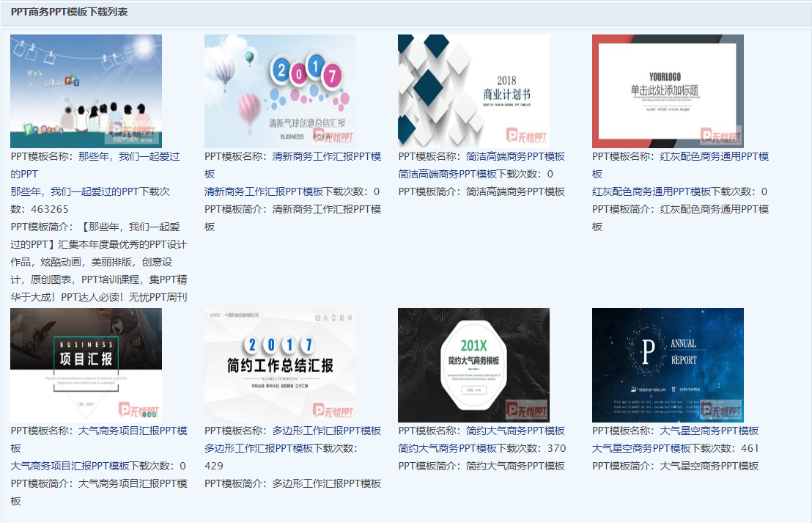Open the 2018 商业计划书 thumbnail
812x523 pixels.
[x=474, y=91]
